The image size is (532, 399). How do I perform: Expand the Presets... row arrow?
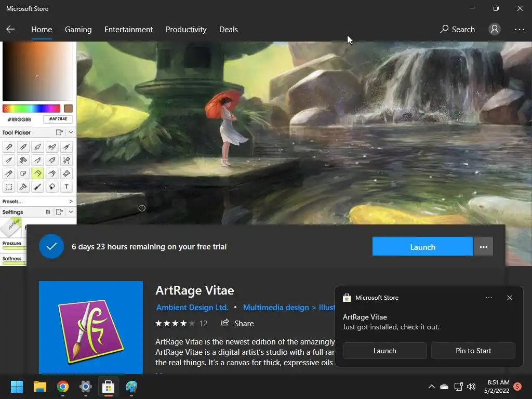(x=71, y=201)
